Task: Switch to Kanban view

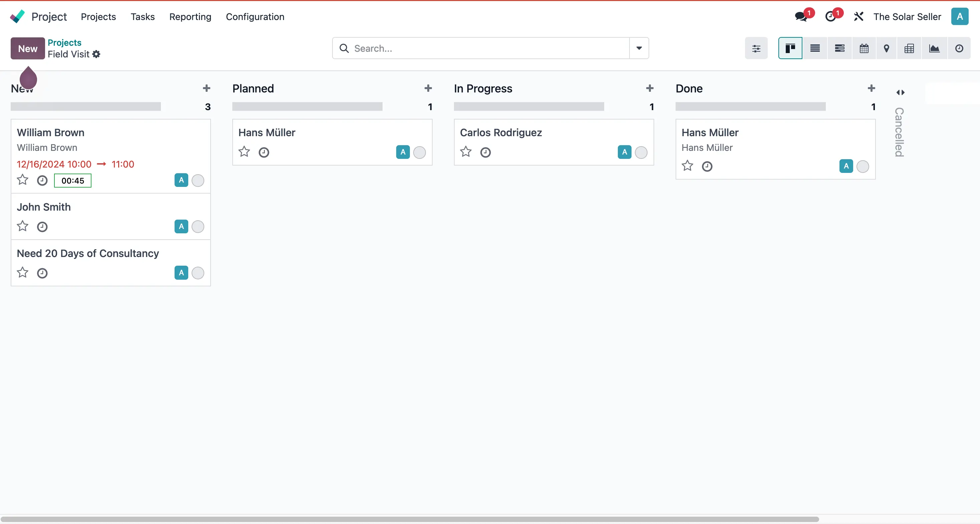Action: [x=790, y=48]
